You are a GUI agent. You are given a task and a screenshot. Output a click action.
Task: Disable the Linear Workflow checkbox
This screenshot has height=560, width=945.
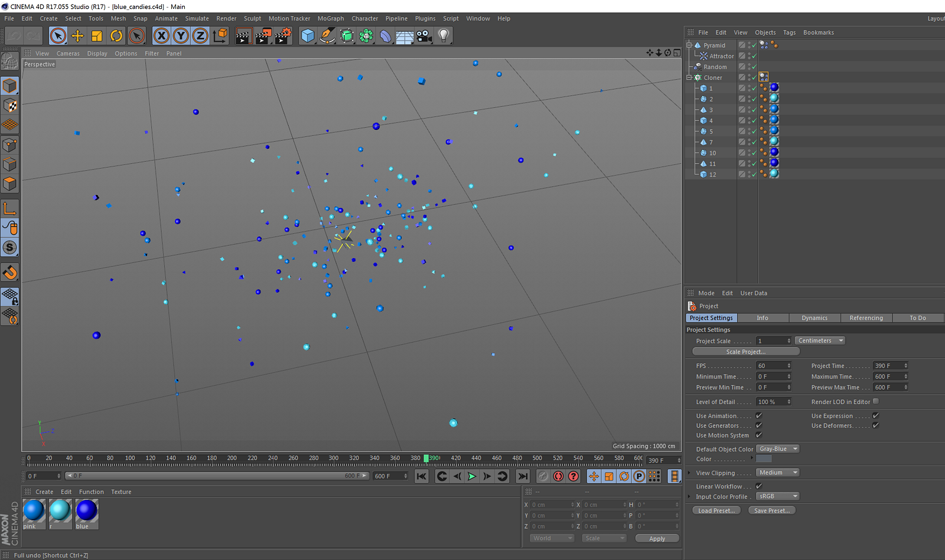pos(759,486)
